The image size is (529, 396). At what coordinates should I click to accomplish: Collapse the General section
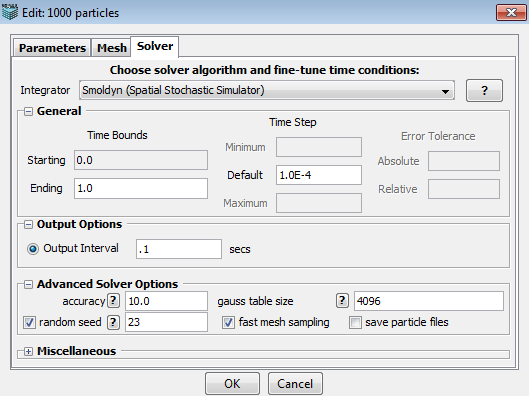click(x=28, y=111)
